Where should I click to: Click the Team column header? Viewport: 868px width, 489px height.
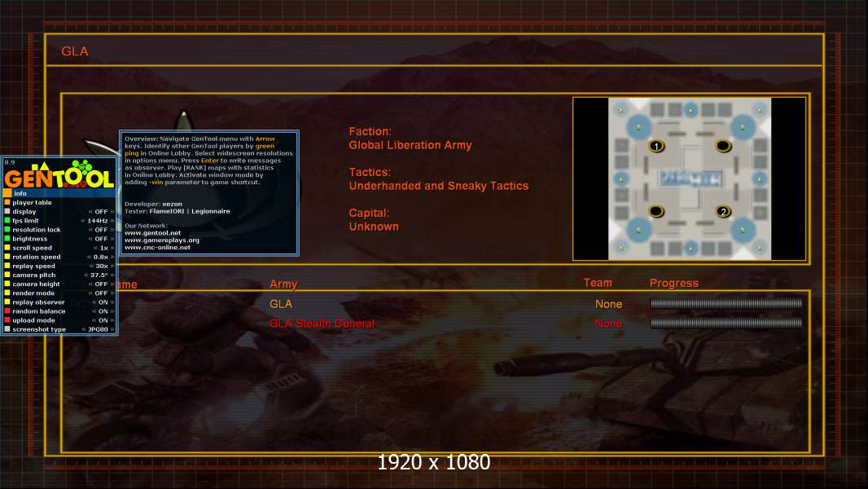click(x=598, y=283)
